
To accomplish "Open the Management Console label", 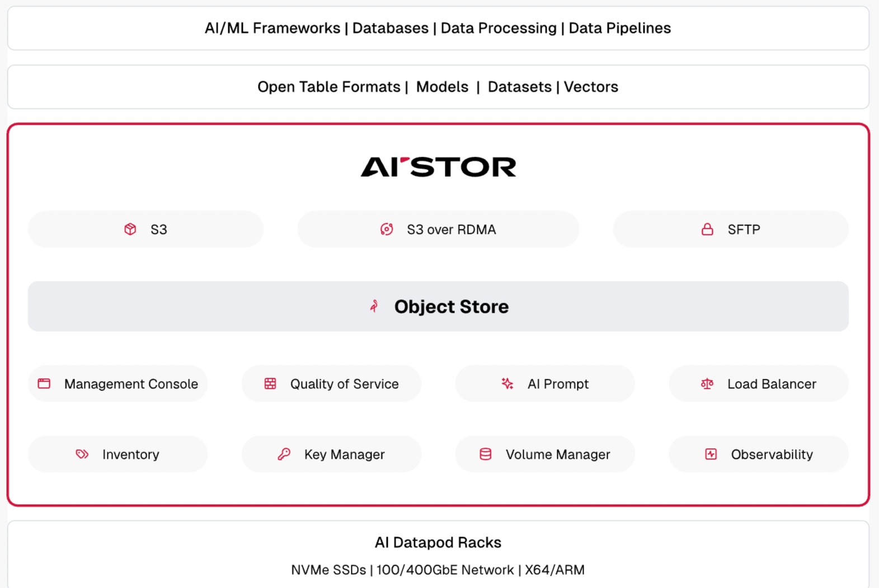I will point(131,384).
